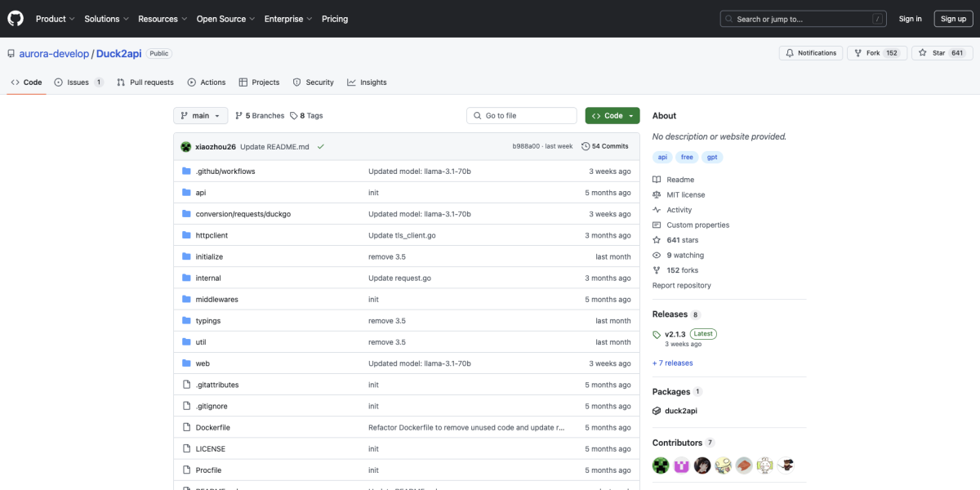Toggle watching the repository
Screen dimensions: 980x490
tap(684, 254)
